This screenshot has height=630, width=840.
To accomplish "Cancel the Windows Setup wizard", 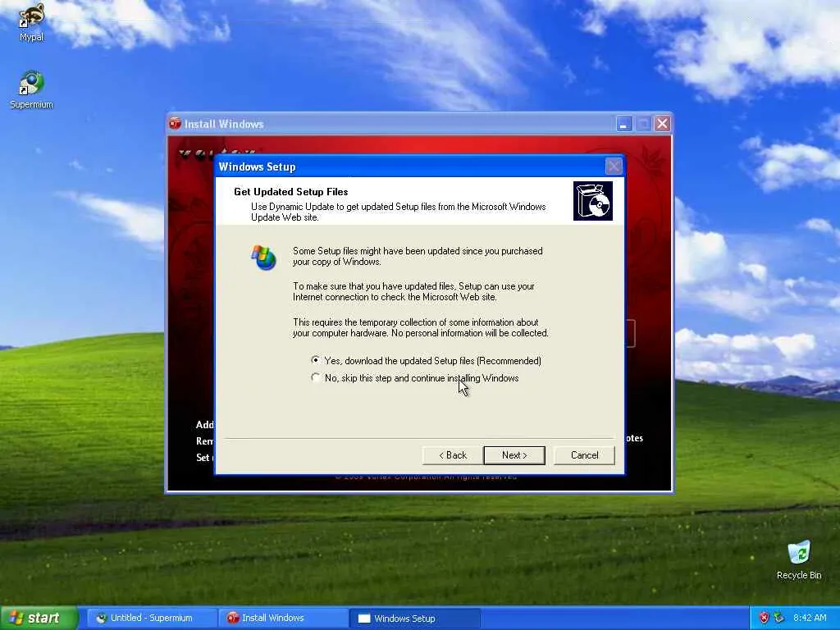I will click(x=584, y=454).
